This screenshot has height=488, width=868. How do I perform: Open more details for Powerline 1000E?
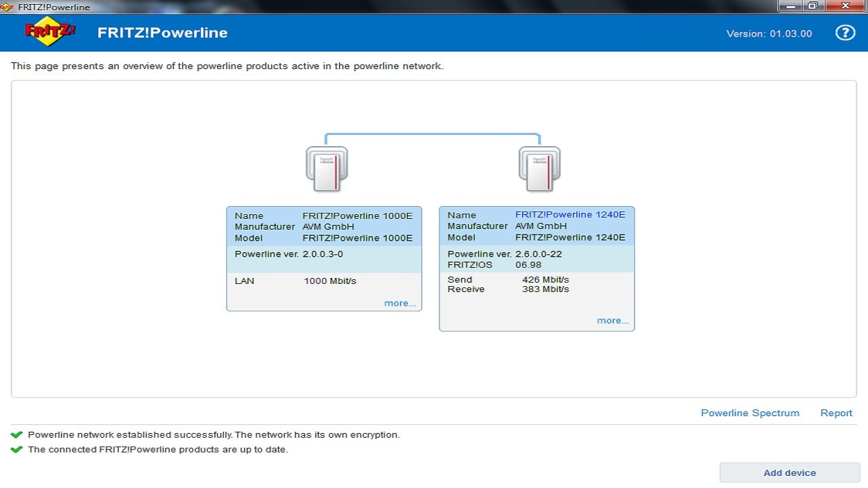click(400, 303)
